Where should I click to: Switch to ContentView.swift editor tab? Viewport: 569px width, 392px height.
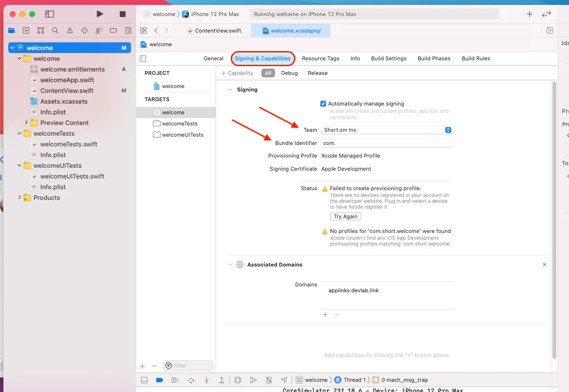pyautogui.click(x=214, y=31)
